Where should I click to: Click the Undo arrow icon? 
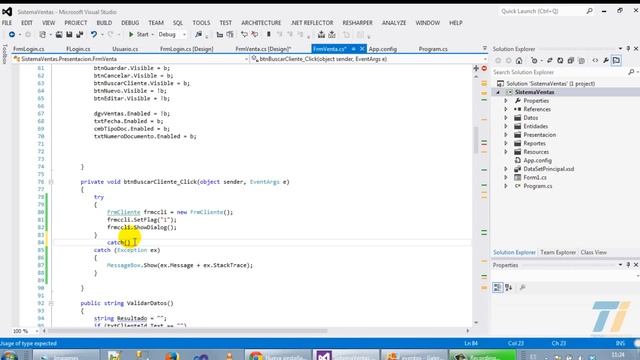pos(94,35)
